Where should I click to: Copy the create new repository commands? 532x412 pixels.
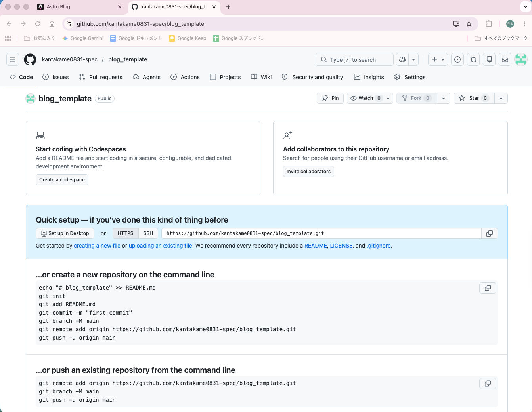488,288
